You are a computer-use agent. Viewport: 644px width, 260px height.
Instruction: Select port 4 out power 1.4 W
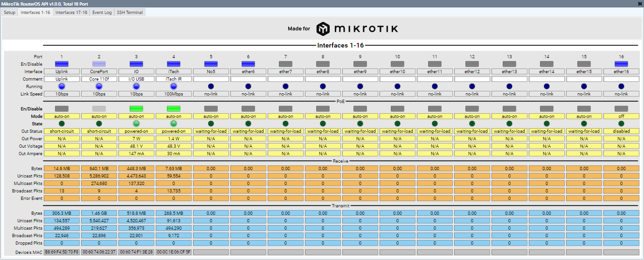click(173, 139)
